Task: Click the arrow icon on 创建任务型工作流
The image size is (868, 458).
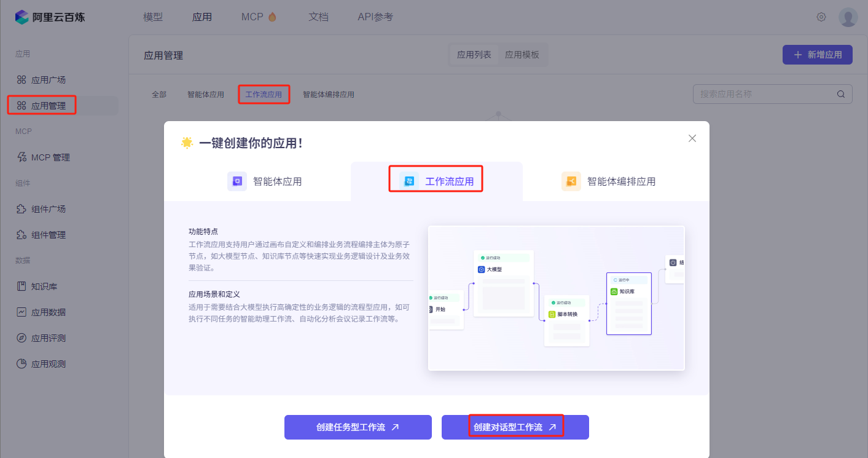Action: 395,427
